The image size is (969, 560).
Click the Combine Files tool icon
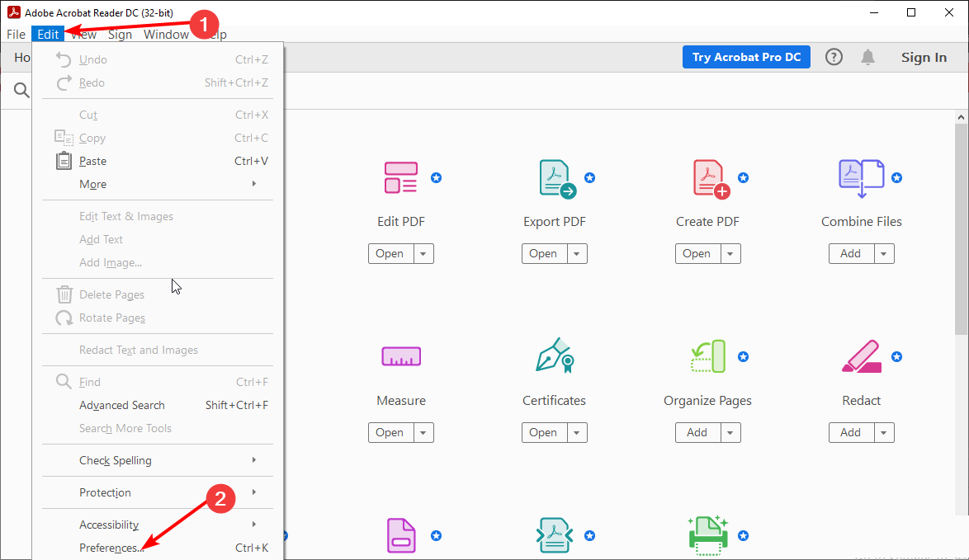pyautogui.click(x=862, y=178)
